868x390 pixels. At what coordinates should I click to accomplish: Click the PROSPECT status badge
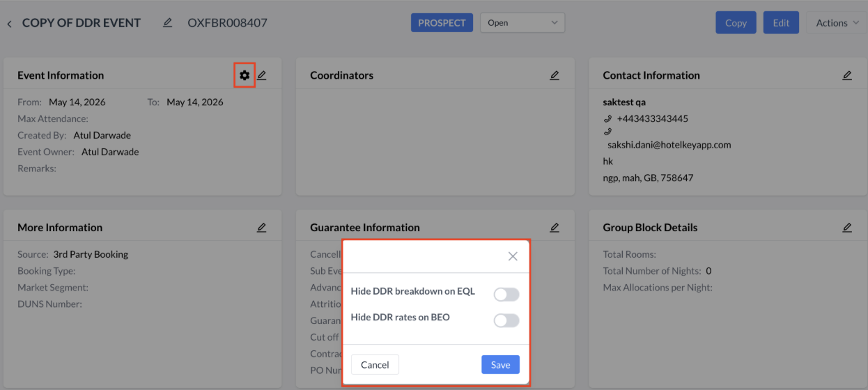[x=442, y=23]
